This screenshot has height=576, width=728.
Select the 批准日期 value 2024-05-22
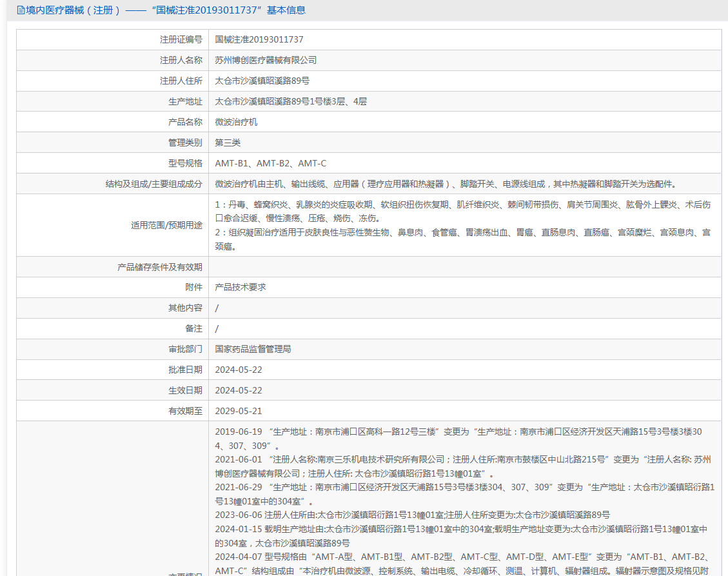point(239,370)
